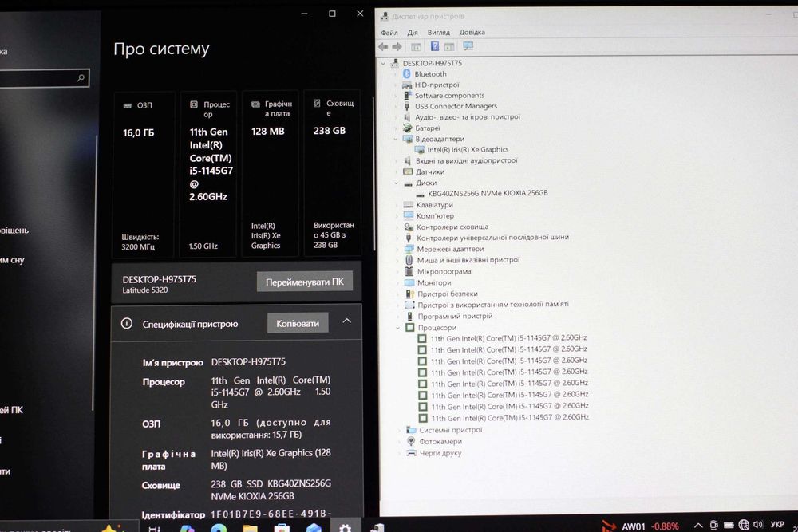Click the info icon beside Специфікації пристрою
The width and height of the screenshot is (798, 532).
pyautogui.click(x=127, y=324)
